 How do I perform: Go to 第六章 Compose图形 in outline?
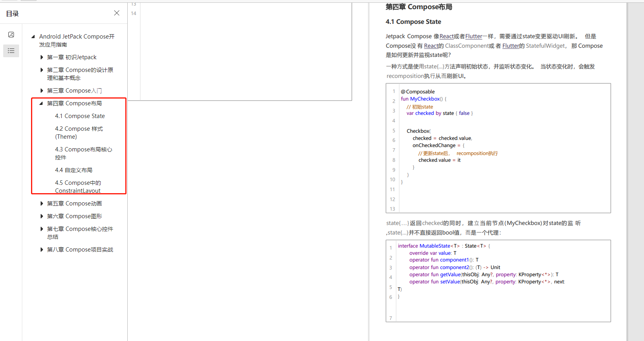[x=74, y=216]
